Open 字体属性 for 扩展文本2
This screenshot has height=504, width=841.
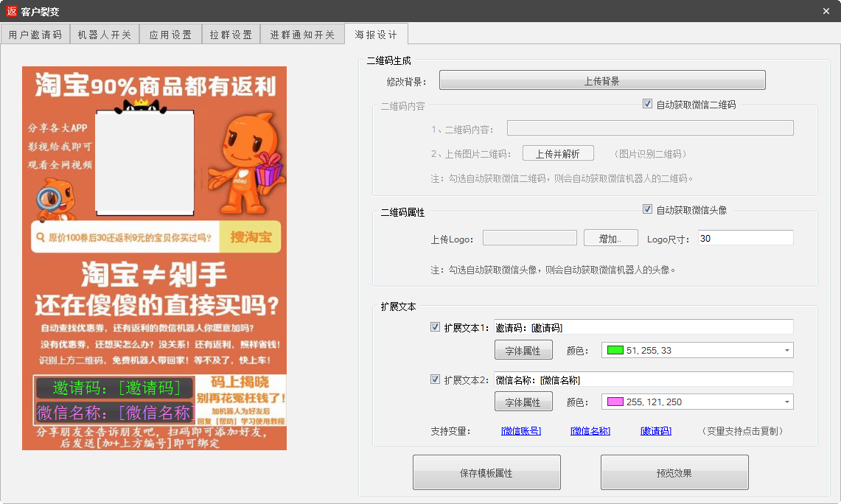(523, 402)
